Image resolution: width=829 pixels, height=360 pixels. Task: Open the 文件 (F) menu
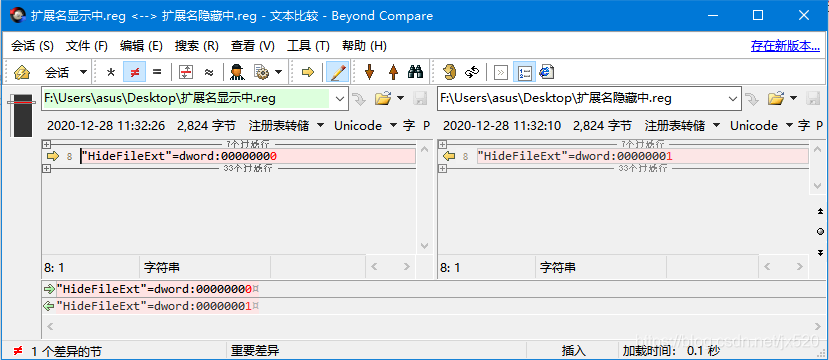[87, 46]
